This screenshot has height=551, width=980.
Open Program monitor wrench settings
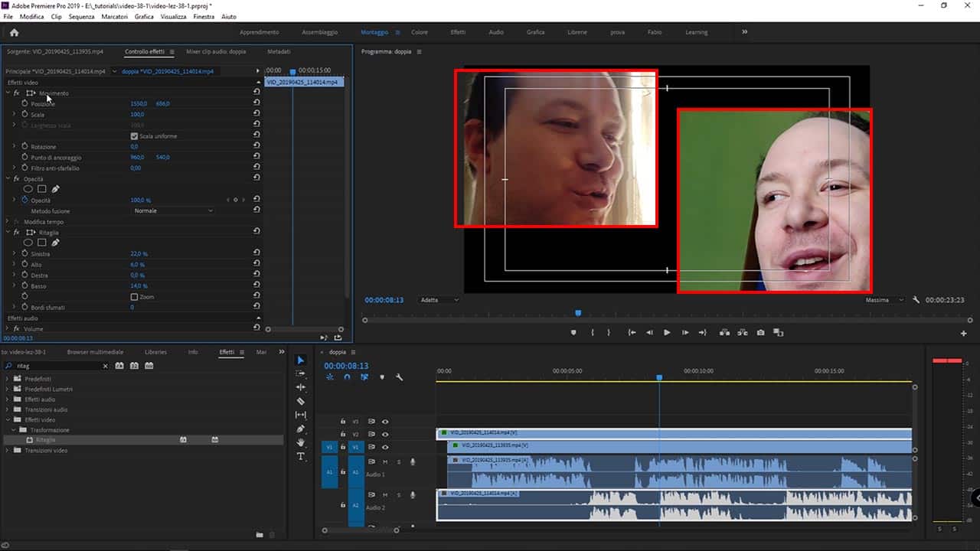tap(916, 300)
